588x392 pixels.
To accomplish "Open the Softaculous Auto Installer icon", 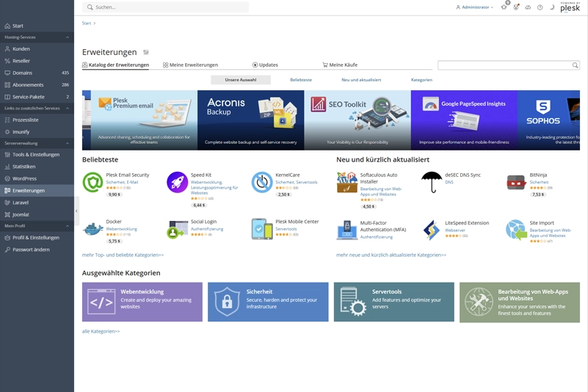I will click(347, 182).
